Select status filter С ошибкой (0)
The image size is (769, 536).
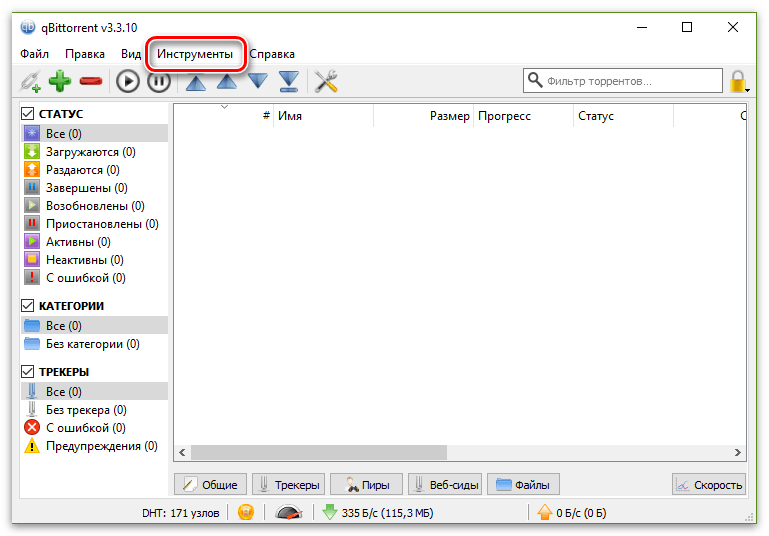coord(95,278)
